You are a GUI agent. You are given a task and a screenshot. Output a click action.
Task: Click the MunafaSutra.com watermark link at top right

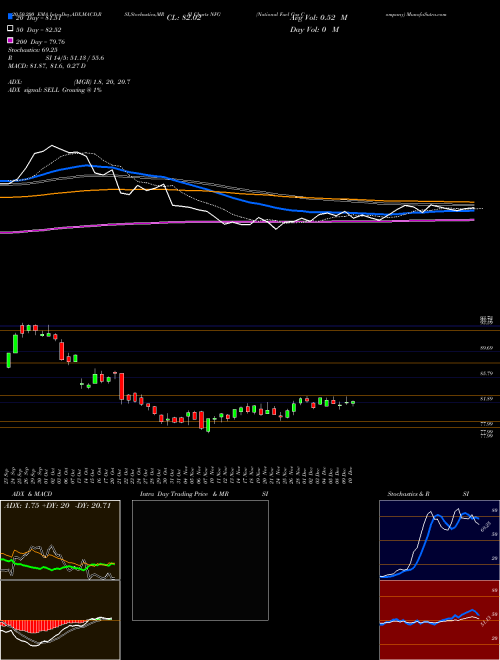click(426, 14)
